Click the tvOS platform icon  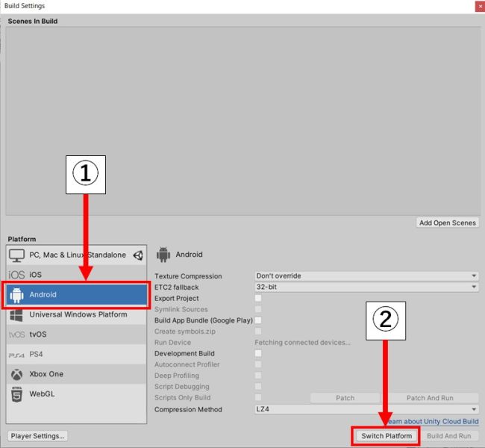[x=16, y=335]
